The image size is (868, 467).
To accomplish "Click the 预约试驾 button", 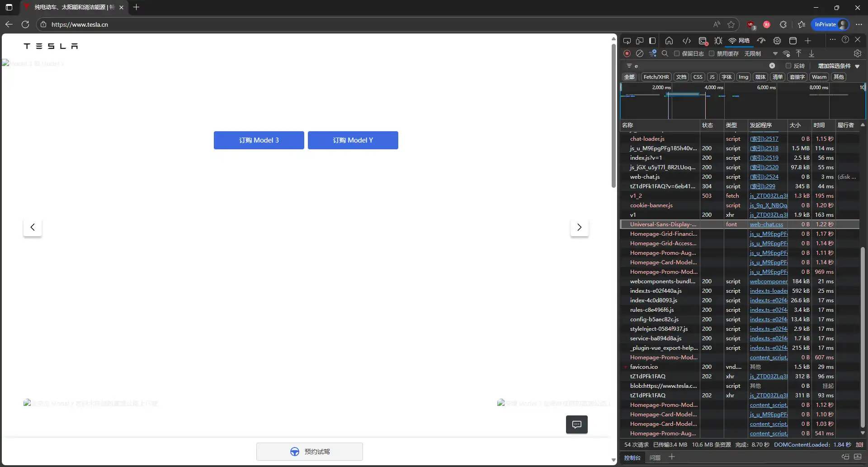I will pyautogui.click(x=310, y=452).
